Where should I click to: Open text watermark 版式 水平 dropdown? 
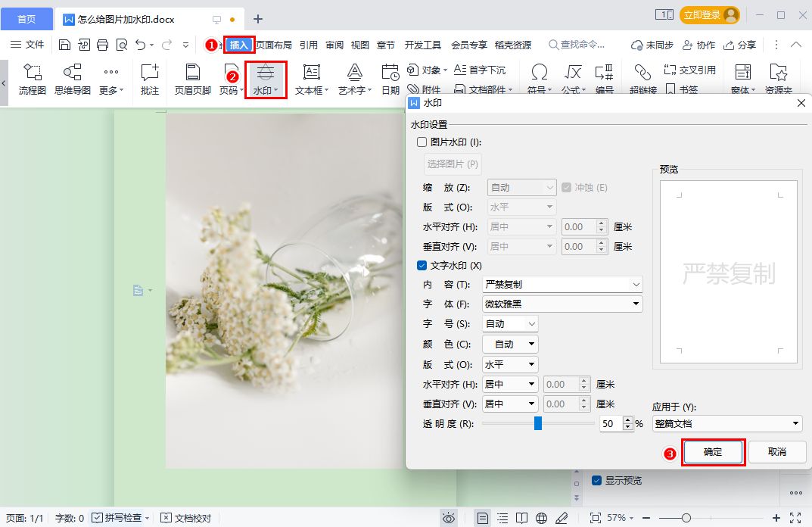click(510, 364)
